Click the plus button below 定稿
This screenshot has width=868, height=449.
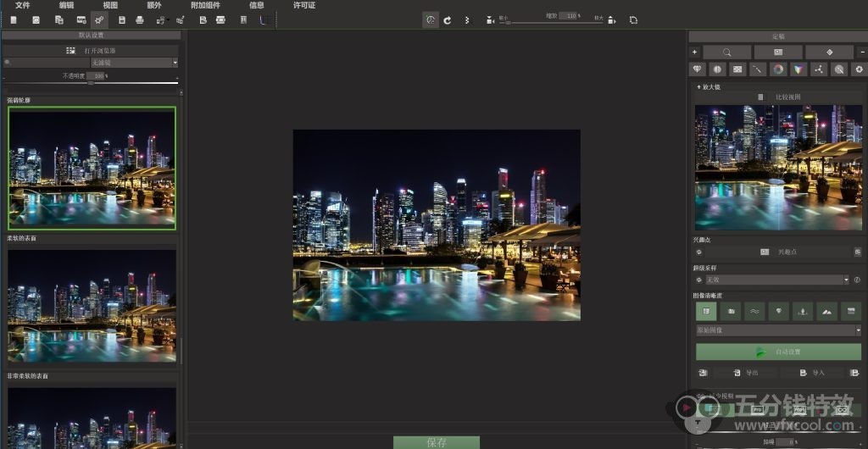click(694, 52)
